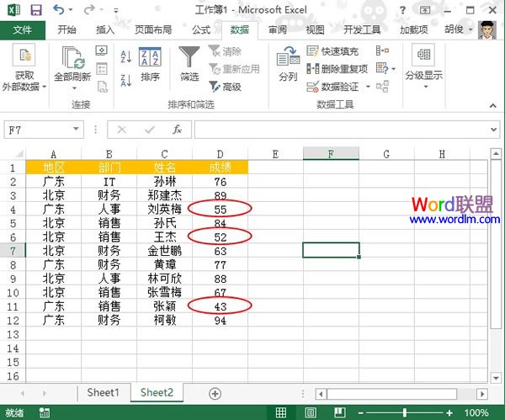The width and height of the screenshot is (505, 420).
Task: Zoom in with the plus button
Action: [449, 413]
